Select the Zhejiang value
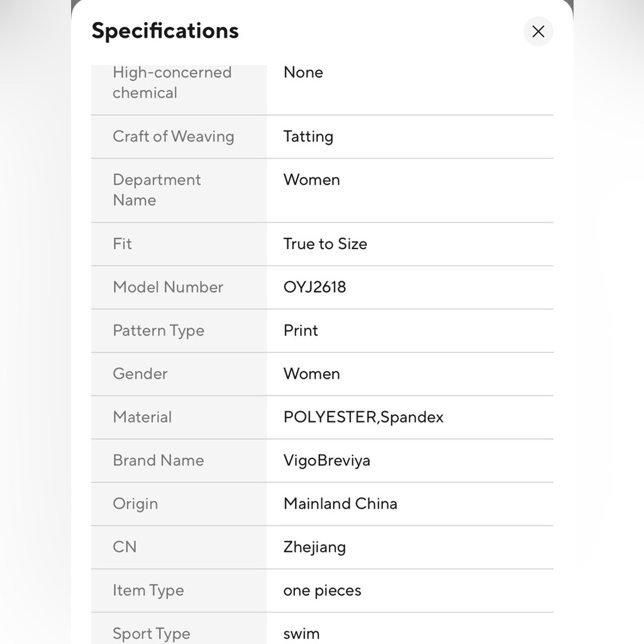Viewport: 644px width, 644px height. point(315,547)
